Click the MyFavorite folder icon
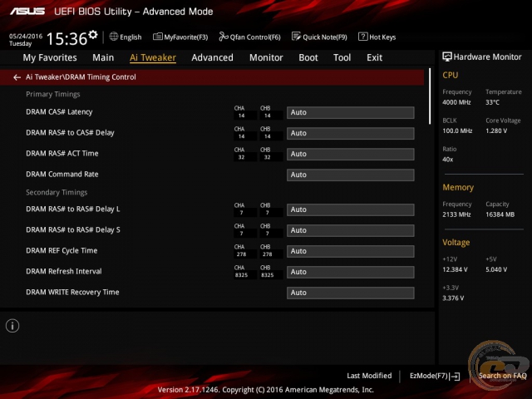532x399 pixels. pos(157,37)
